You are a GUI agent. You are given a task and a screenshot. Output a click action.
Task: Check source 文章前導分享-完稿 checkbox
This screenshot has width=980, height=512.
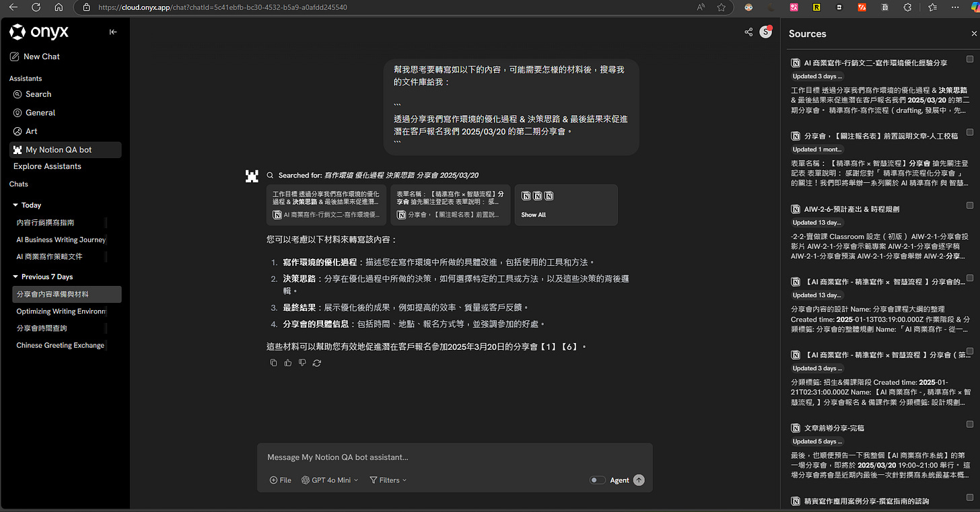point(970,425)
